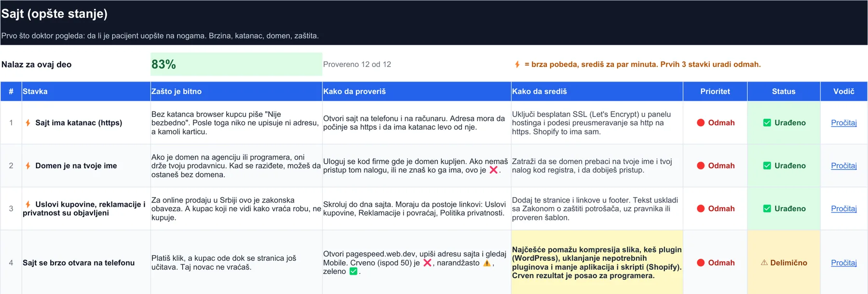
Task: Select the 'Kako da središ' column header
Action: (597, 92)
